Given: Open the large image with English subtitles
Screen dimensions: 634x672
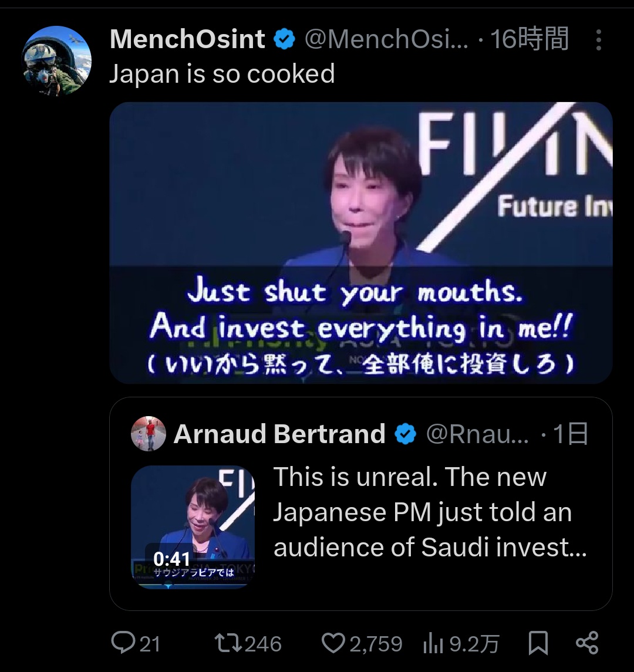Looking at the screenshot, I should click(x=360, y=242).
